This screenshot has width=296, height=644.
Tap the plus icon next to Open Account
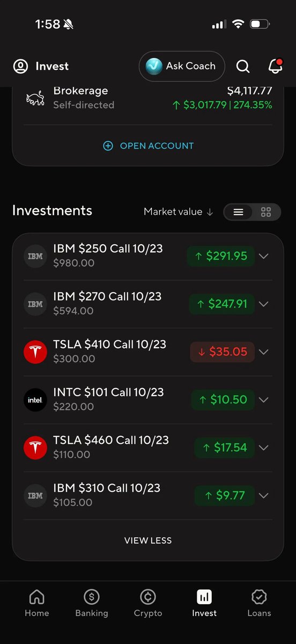[x=108, y=146]
